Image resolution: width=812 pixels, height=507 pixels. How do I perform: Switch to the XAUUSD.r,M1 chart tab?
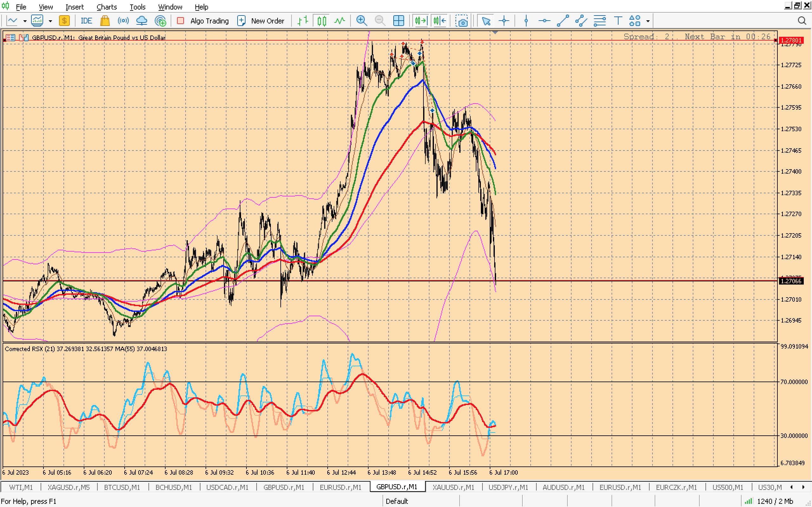(x=453, y=487)
